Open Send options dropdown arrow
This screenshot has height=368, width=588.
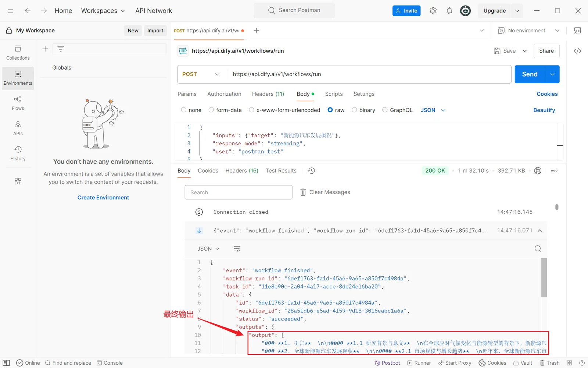pyautogui.click(x=552, y=74)
